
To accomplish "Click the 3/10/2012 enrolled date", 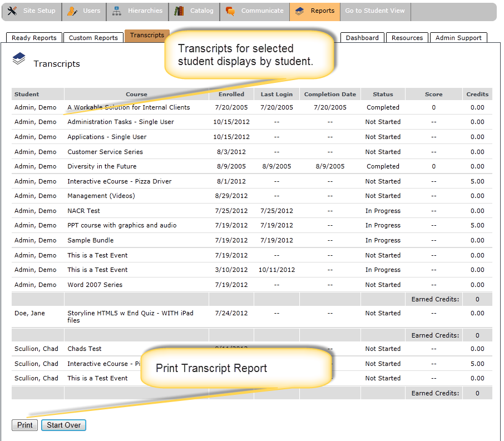I will pos(231,270).
